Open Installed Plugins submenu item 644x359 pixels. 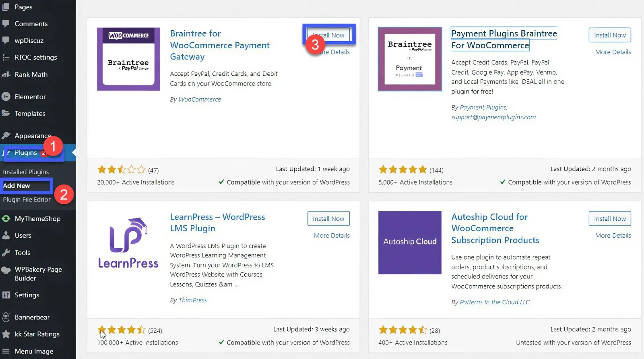pyautogui.click(x=25, y=172)
